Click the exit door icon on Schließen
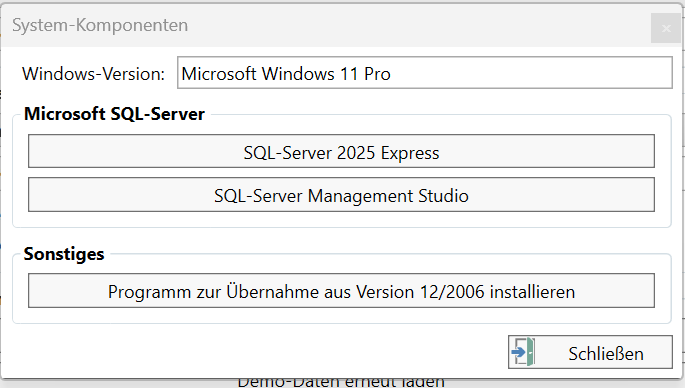The height and width of the screenshot is (388, 685). [523, 352]
